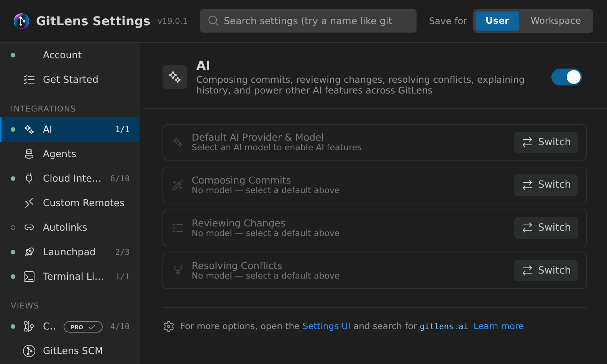This screenshot has height=364, width=607.
Task: Click the GitLens SCM icon in the sidebar
Action: 29,351
